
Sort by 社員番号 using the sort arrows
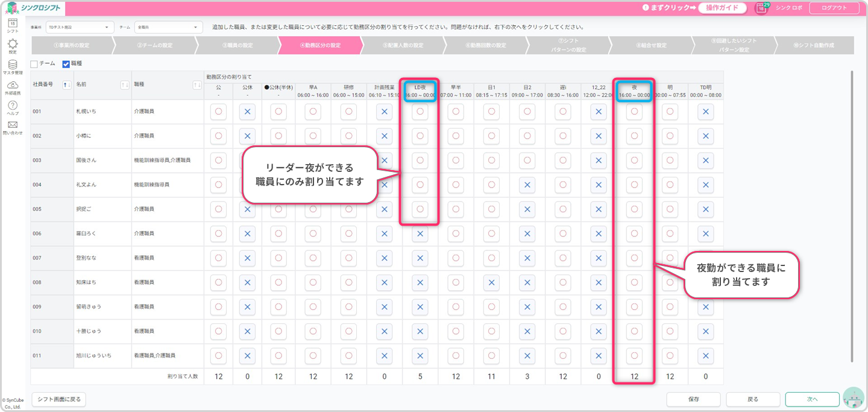tap(67, 85)
